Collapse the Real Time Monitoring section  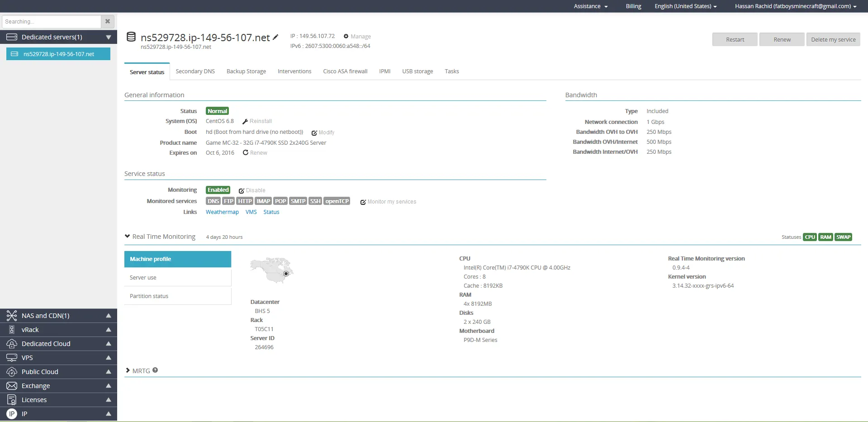coord(128,236)
